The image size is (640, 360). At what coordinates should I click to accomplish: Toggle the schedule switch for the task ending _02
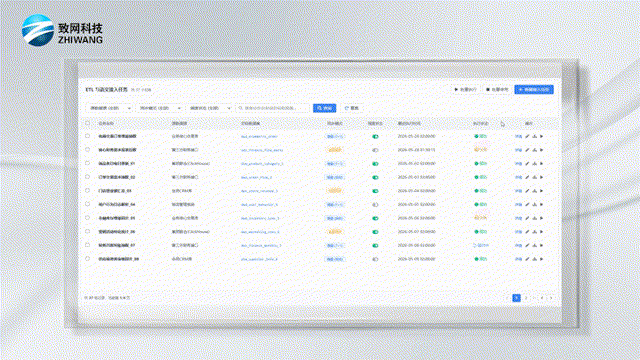coord(376,178)
